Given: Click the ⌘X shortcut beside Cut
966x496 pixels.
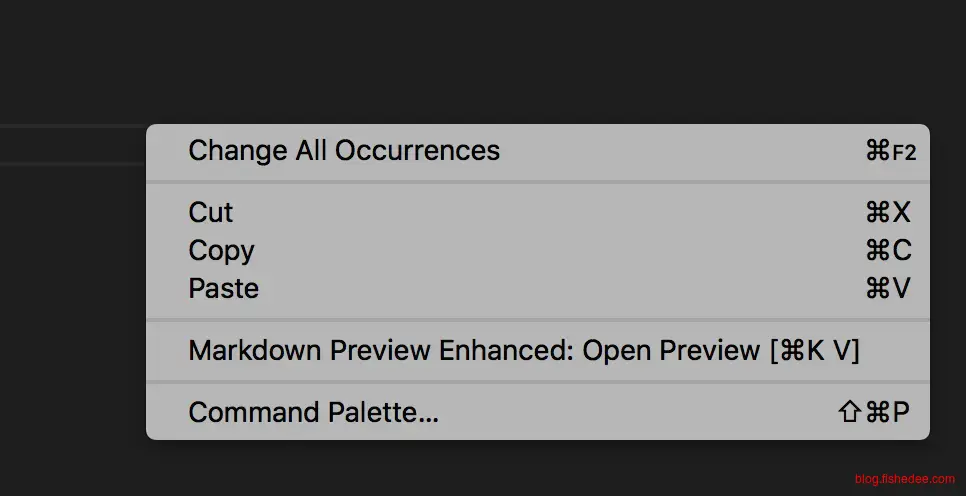Looking at the screenshot, I should [x=888, y=213].
